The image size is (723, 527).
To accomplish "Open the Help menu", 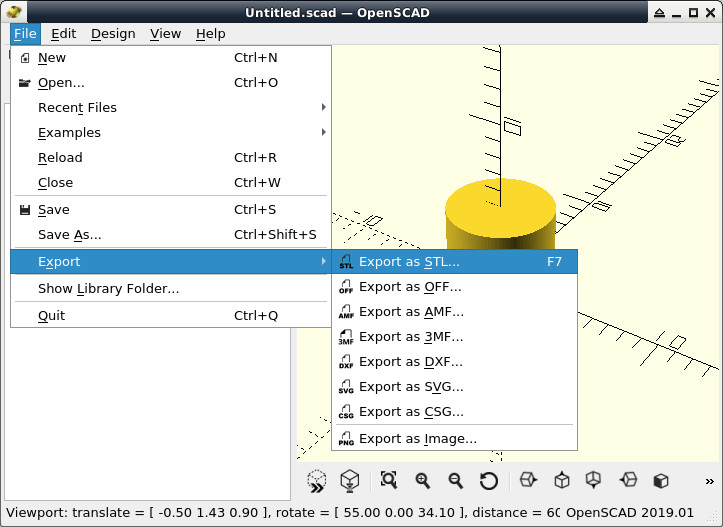I will [211, 34].
